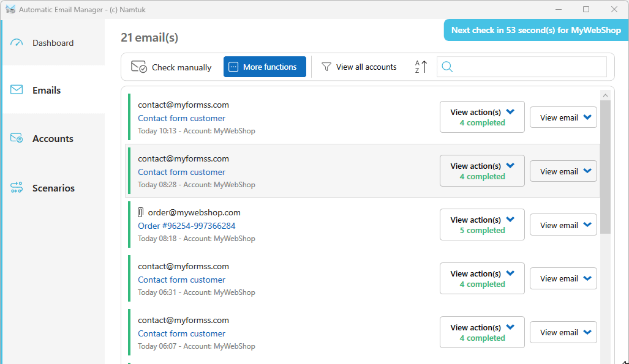Select the Emails envelope icon

(x=17, y=90)
